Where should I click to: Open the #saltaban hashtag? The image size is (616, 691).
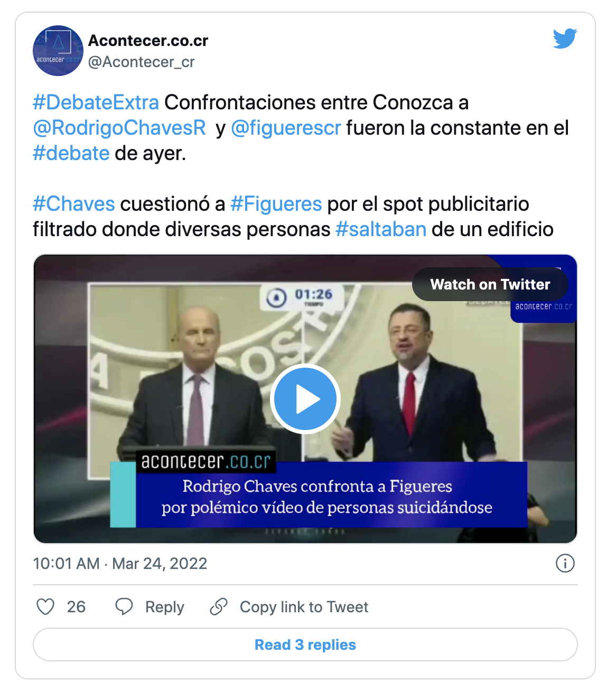coord(381,229)
